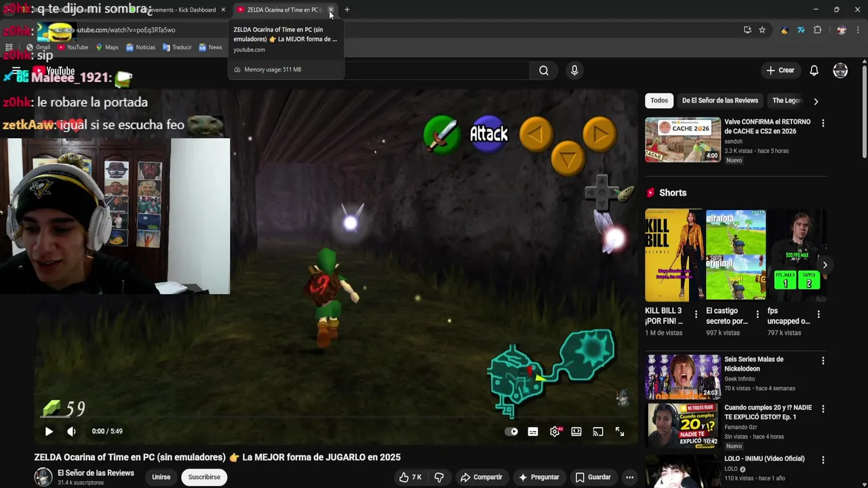868x488 pixels.
Task: Click the Shorts section heading
Action: pyautogui.click(x=673, y=193)
